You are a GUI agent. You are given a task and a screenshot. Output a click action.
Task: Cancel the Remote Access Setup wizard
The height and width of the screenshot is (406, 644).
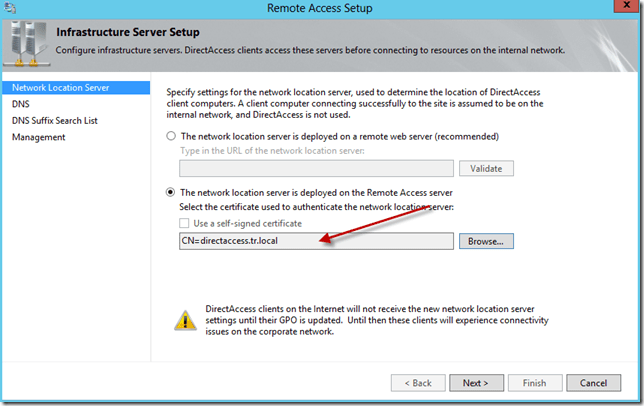(x=593, y=382)
